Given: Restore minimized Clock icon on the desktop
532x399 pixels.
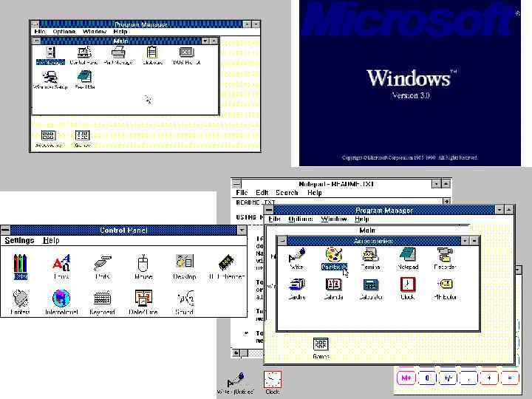Looking at the screenshot, I should [273, 383].
